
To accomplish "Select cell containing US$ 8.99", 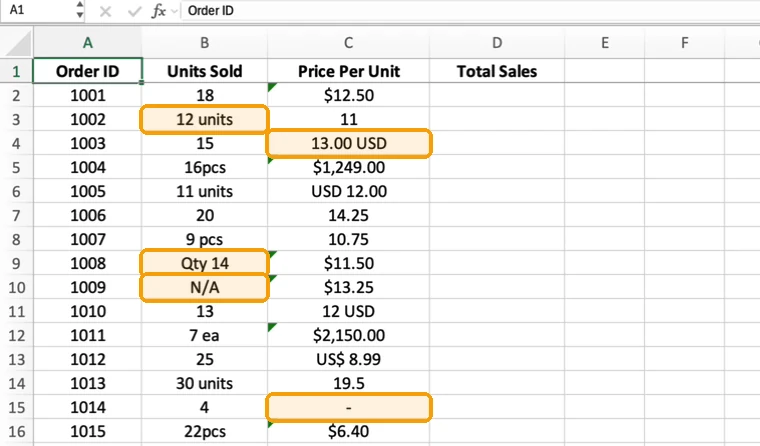I will (x=348, y=359).
